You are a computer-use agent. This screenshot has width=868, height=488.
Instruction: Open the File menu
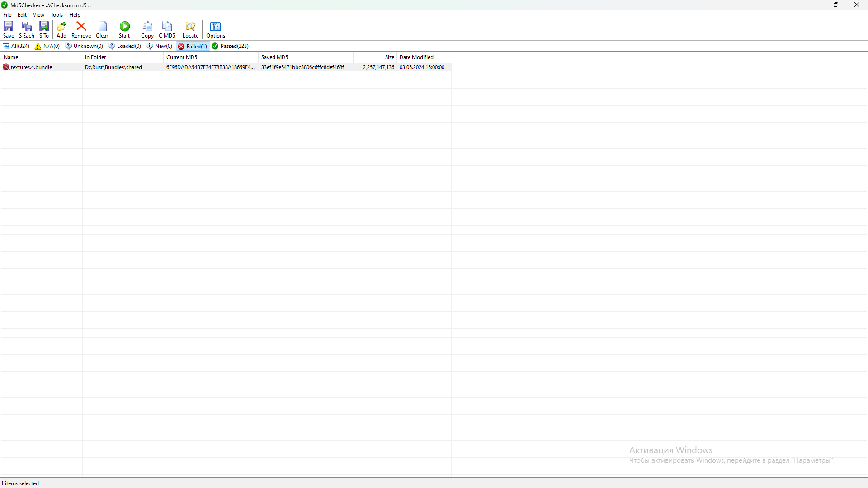[7, 15]
